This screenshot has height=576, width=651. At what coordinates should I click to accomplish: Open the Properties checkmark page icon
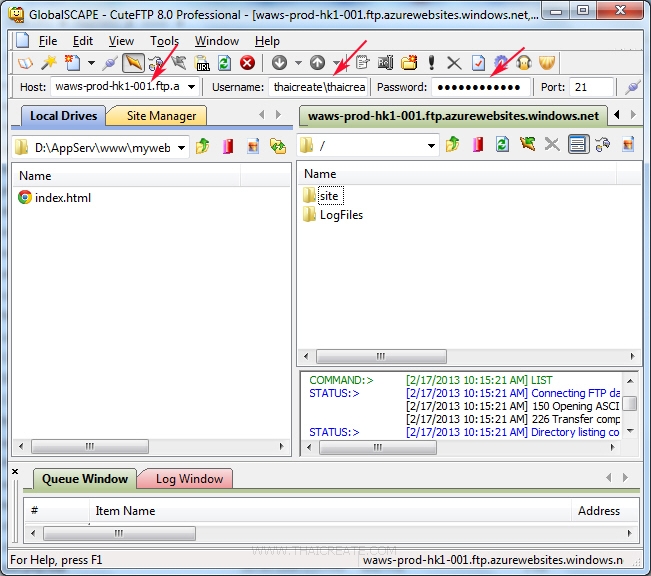[x=478, y=63]
